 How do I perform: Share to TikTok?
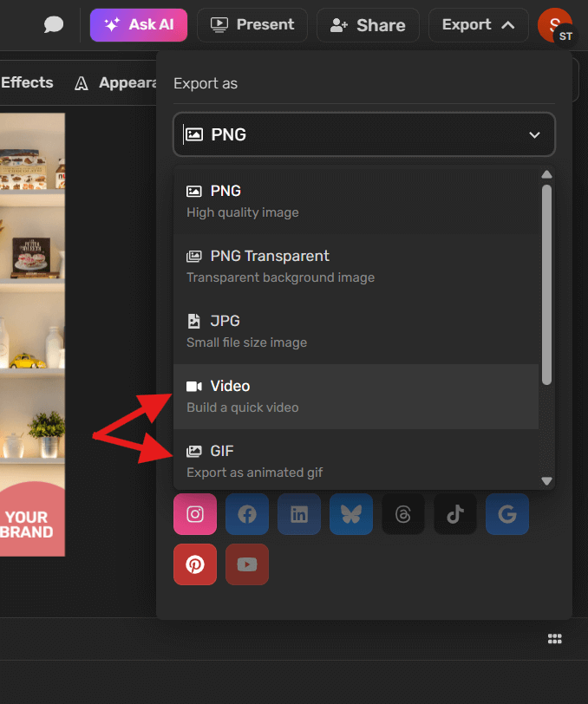(455, 513)
